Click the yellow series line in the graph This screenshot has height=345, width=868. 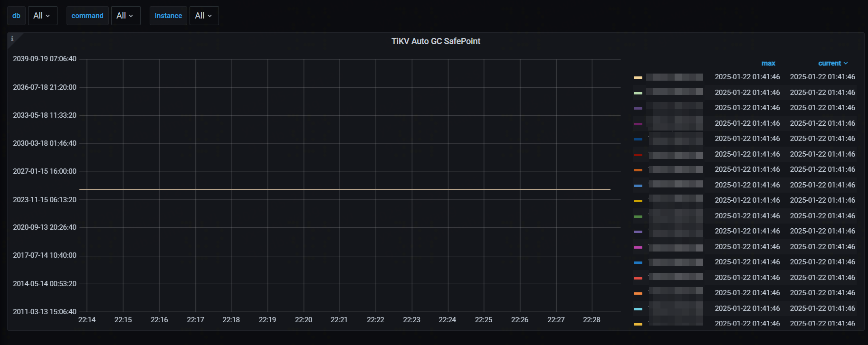(345, 189)
